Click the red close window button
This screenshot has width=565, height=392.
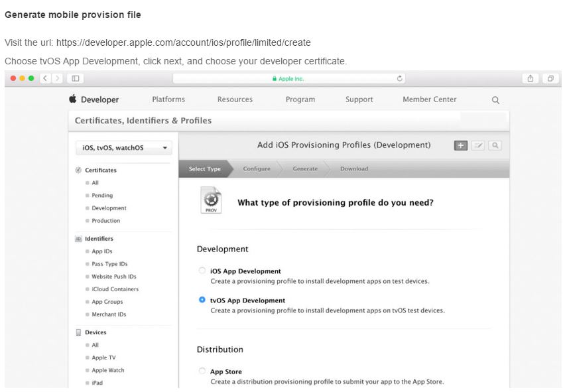(x=13, y=78)
